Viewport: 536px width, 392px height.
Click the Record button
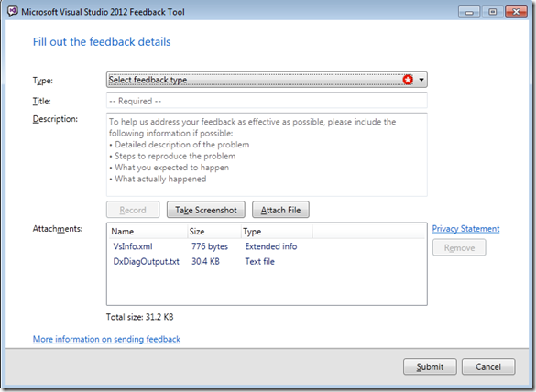(x=133, y=210)
